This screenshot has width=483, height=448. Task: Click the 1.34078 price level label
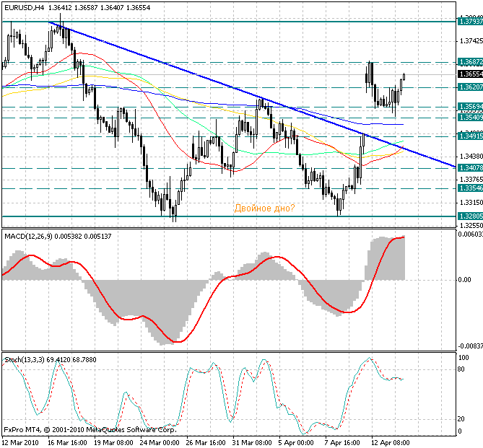click(x=471, y=168)
